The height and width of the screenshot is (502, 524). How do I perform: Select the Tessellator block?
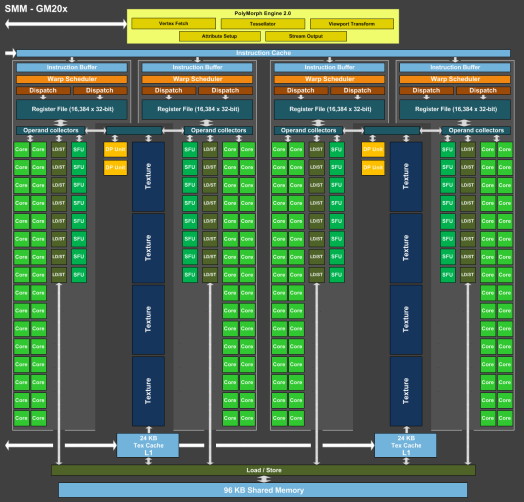point(263,24)
